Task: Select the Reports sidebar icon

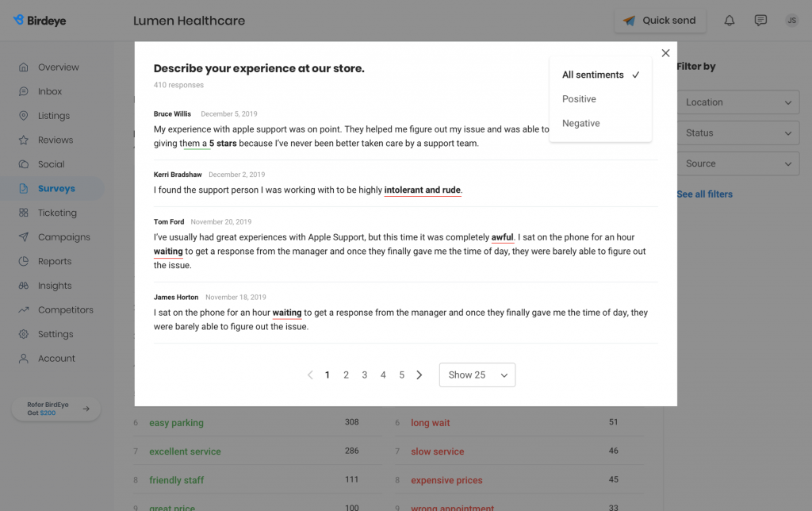Action: pyautogui.click(x=25, y=261)
